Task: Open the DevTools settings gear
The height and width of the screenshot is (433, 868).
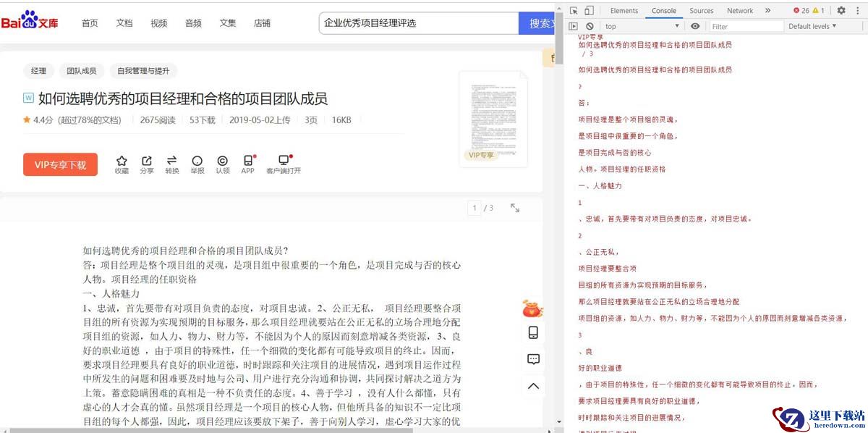Action: point(841,11)
